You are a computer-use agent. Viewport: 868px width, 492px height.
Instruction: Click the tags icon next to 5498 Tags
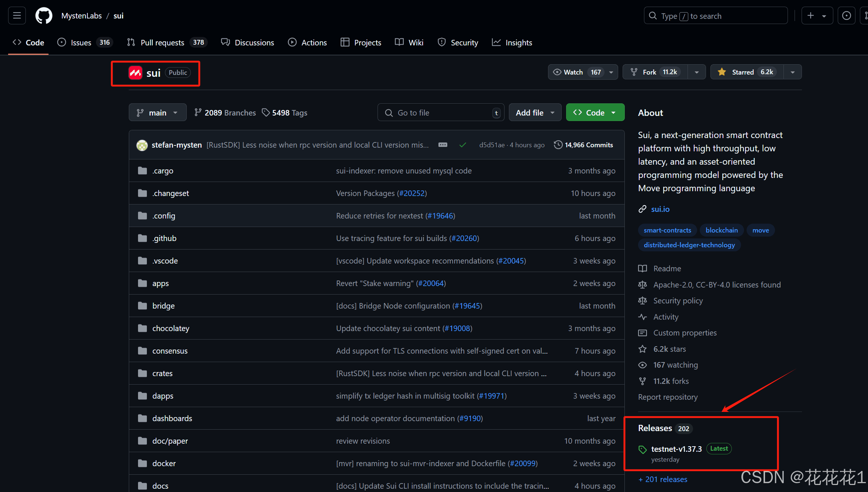[x=266, y=113]
